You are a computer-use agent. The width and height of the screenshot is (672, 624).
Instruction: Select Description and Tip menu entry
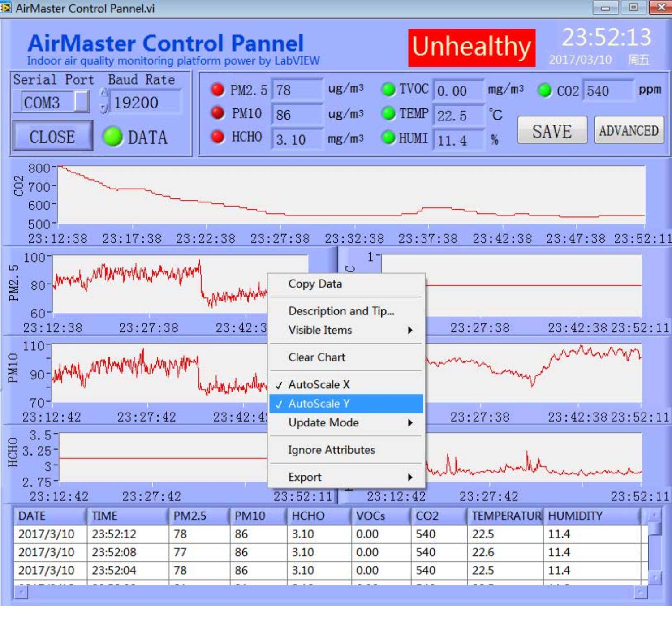346,311
